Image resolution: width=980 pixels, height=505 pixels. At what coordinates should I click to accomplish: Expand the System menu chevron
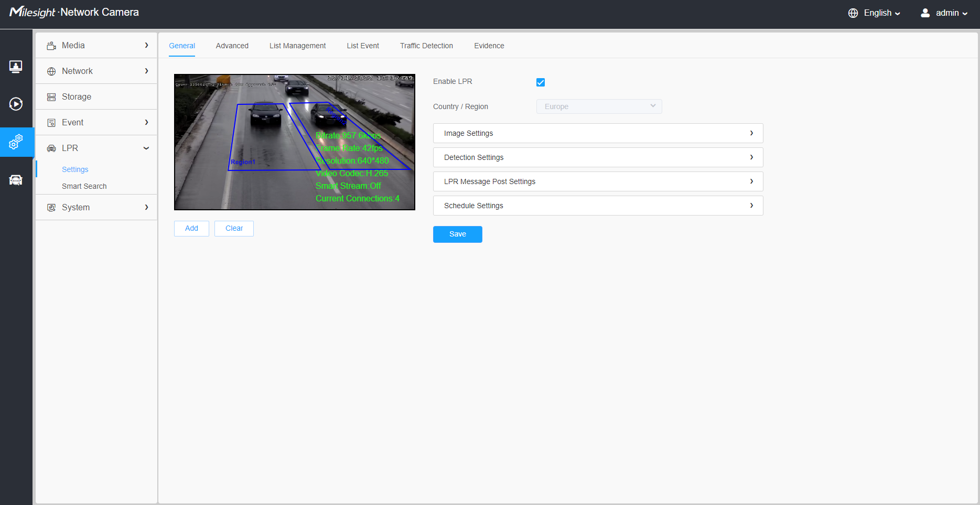pos(146,208)
